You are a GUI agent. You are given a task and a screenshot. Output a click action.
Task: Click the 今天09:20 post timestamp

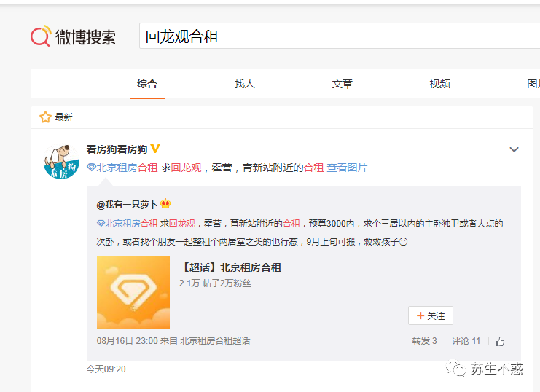(106, 369)
